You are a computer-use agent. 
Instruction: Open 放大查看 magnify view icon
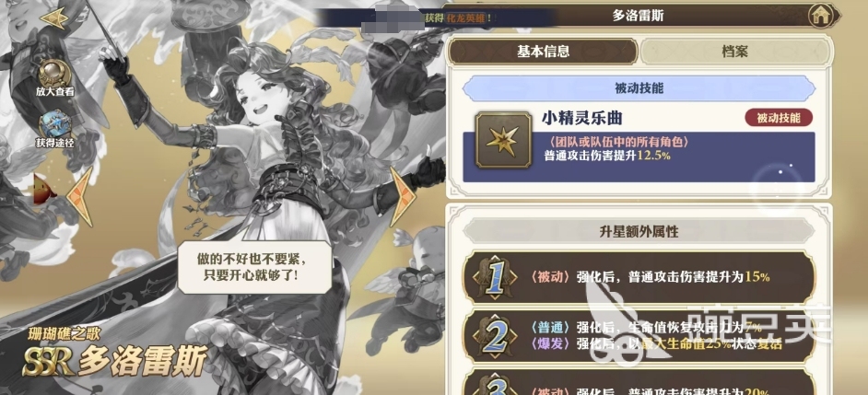[54, 79]
